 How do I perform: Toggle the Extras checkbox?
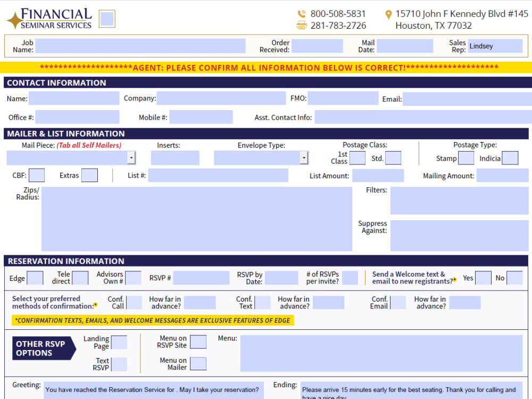point(89,176)
